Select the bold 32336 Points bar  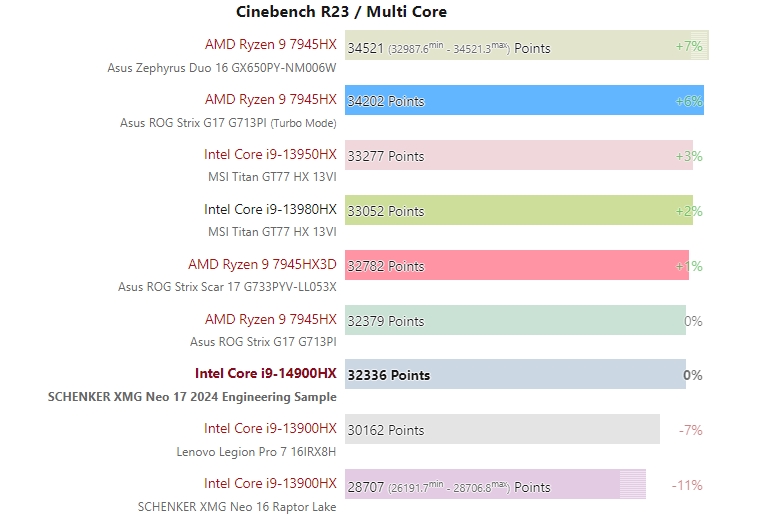(x=514, y=375)
